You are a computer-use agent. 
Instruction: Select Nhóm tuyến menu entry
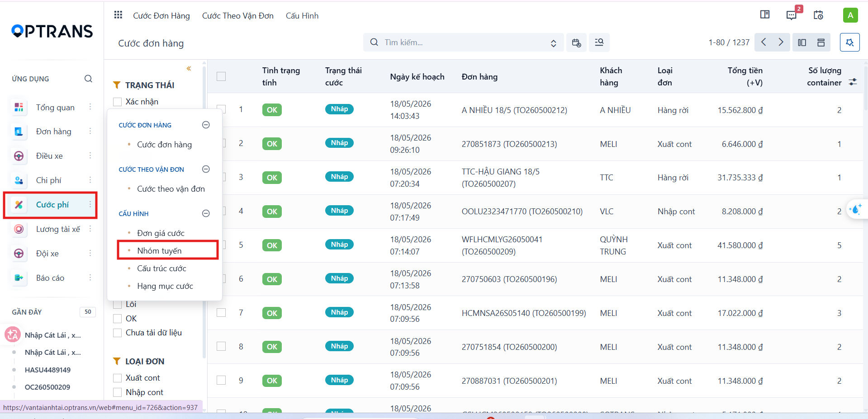tap(159, 251)
